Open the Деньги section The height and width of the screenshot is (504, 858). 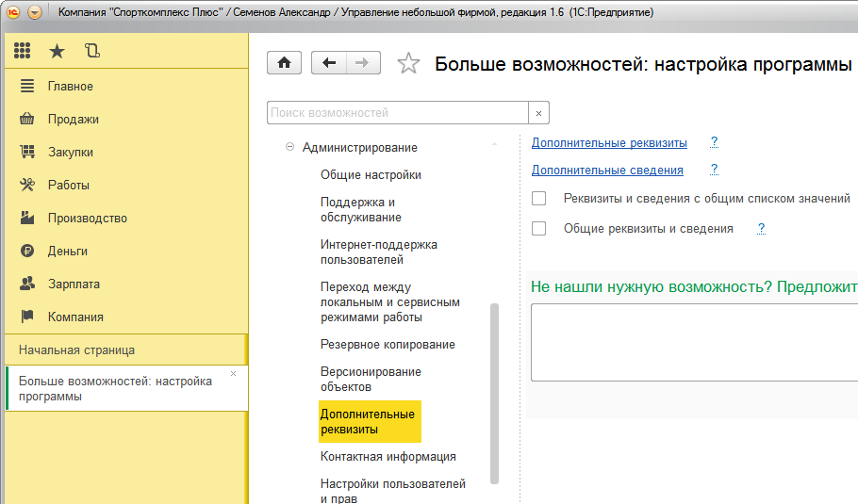(x=67, y=252)
